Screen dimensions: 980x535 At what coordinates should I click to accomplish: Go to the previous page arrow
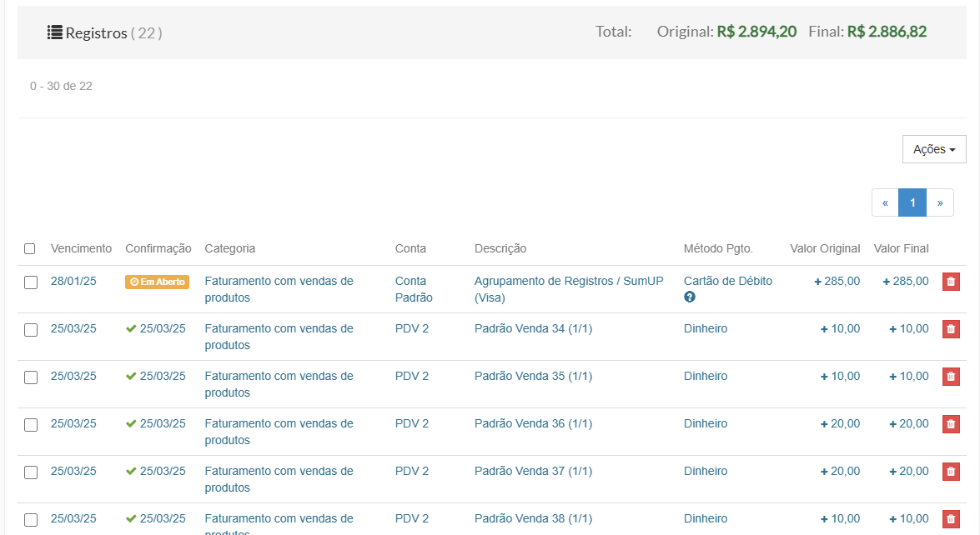pos(885,202)
